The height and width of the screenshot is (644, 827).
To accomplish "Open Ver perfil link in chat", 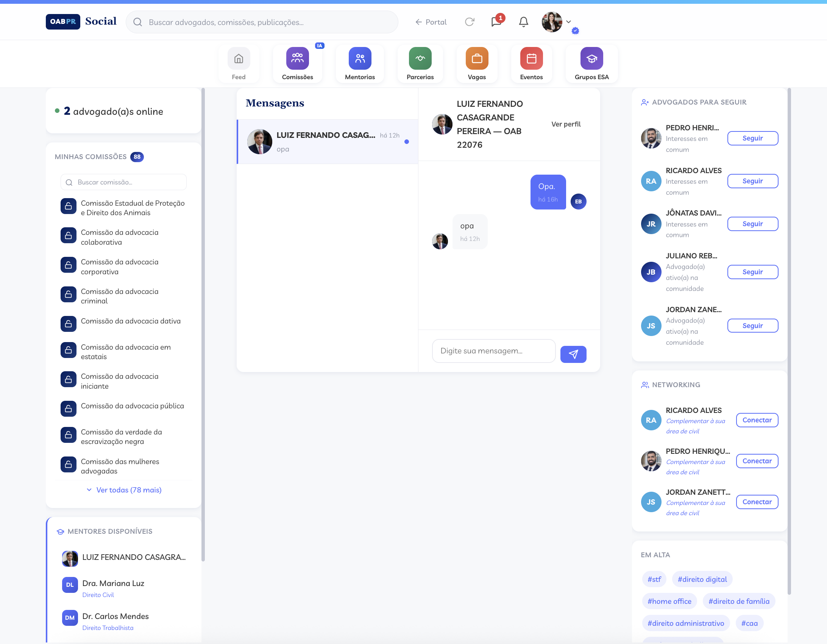I will pos(566,124).
